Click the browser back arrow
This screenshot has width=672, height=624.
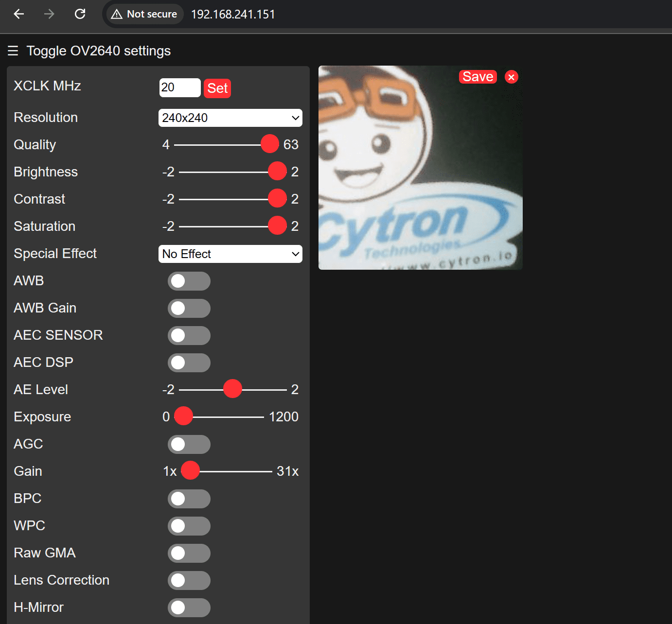19,14
